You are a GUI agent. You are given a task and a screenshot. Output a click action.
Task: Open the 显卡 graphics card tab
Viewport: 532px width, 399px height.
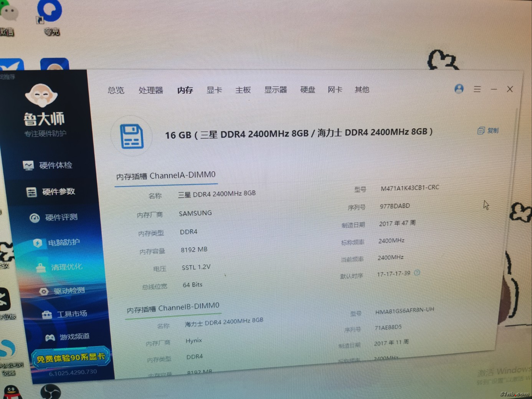coord(214,90)
